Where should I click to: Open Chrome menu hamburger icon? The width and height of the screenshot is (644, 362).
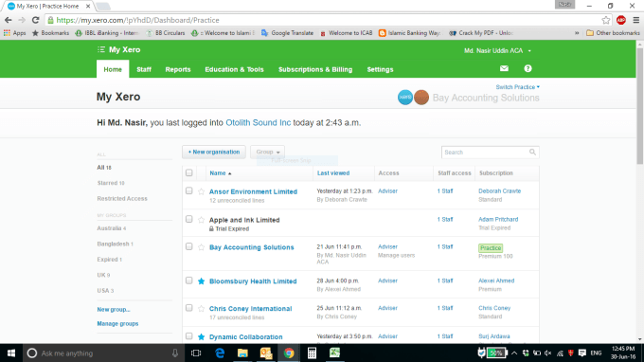coord(635,20)
